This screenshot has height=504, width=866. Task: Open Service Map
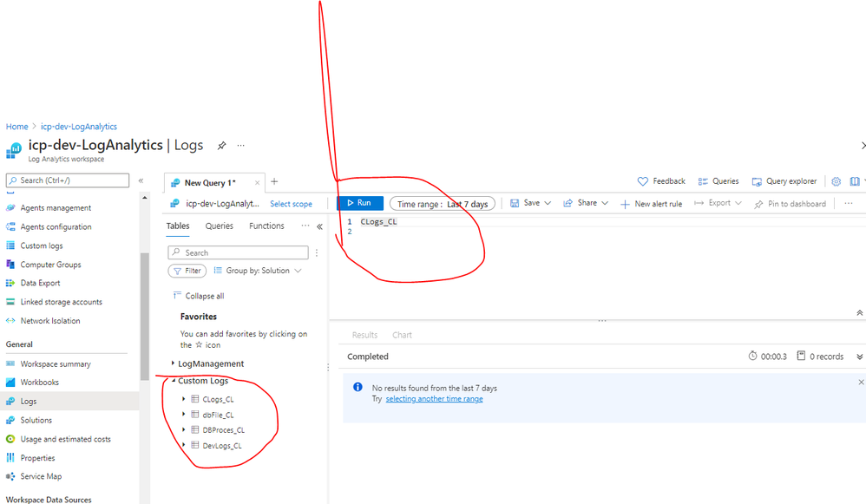41,476
